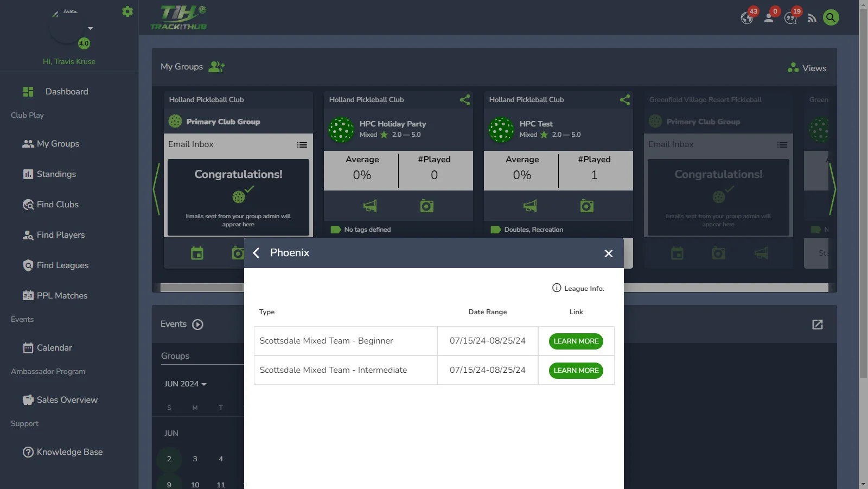Go back from Phoenix dialog
The image size is (868, 489).
(x=257, y=253)
